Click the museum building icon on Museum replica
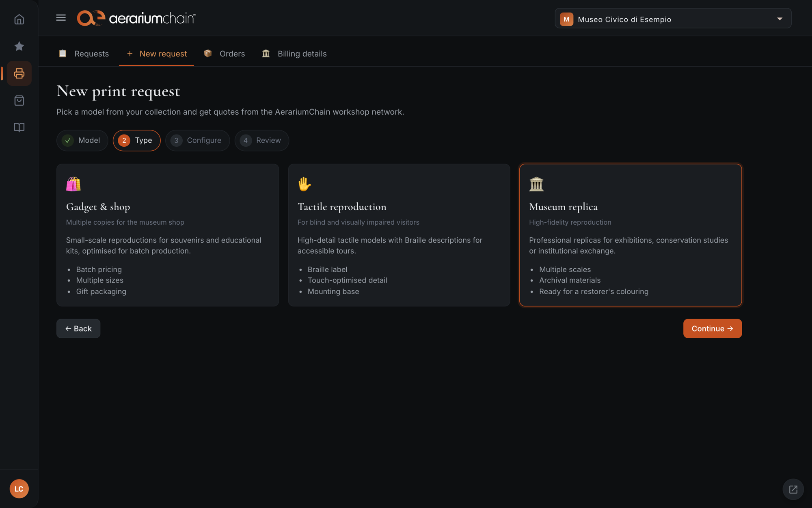Image resolution: width=812 pixels, height=508 pixels. (536, 184)
